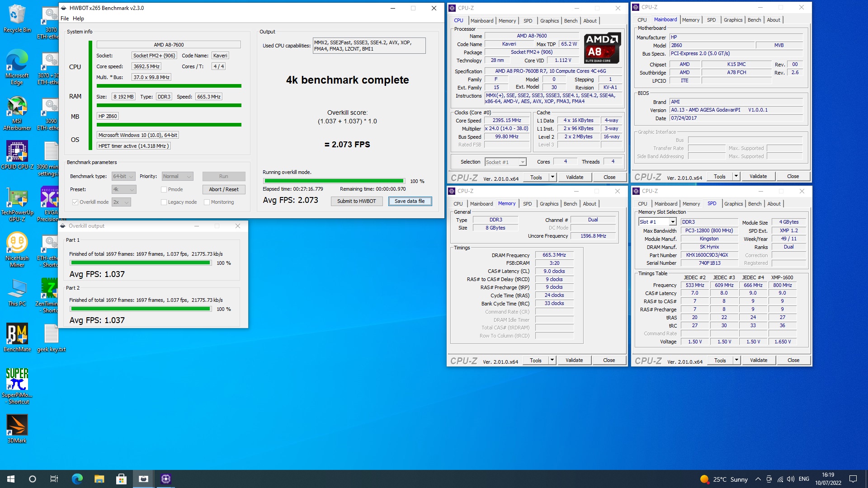868x488 pixels.
Task: Click the Running overkill mode progress bar
Action: (x=334, y=181)
